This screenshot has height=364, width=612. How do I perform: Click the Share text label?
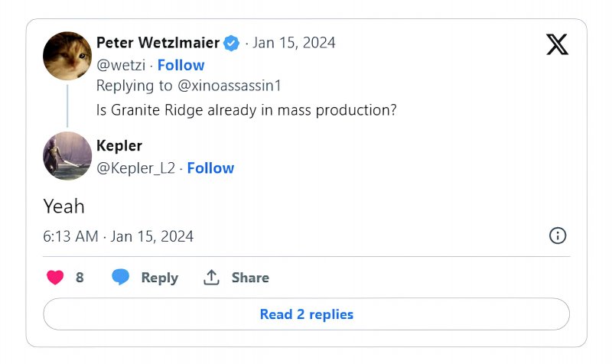point(250,278)
